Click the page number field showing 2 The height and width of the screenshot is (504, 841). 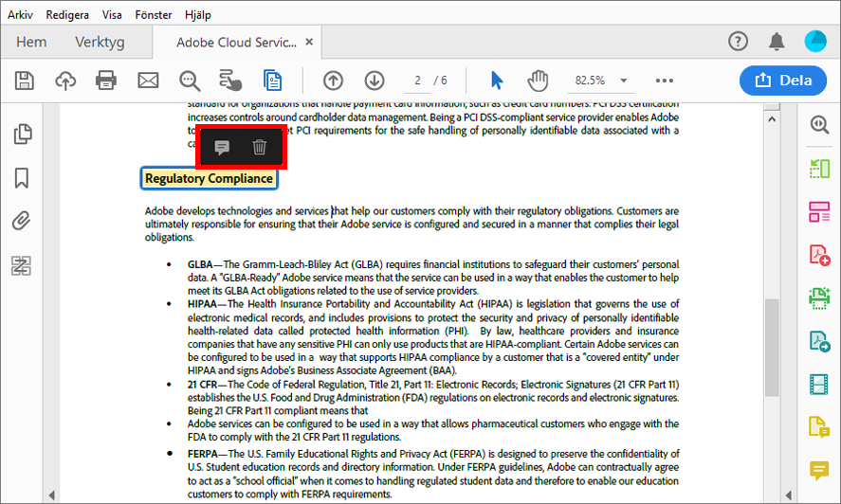pos(417,81)
